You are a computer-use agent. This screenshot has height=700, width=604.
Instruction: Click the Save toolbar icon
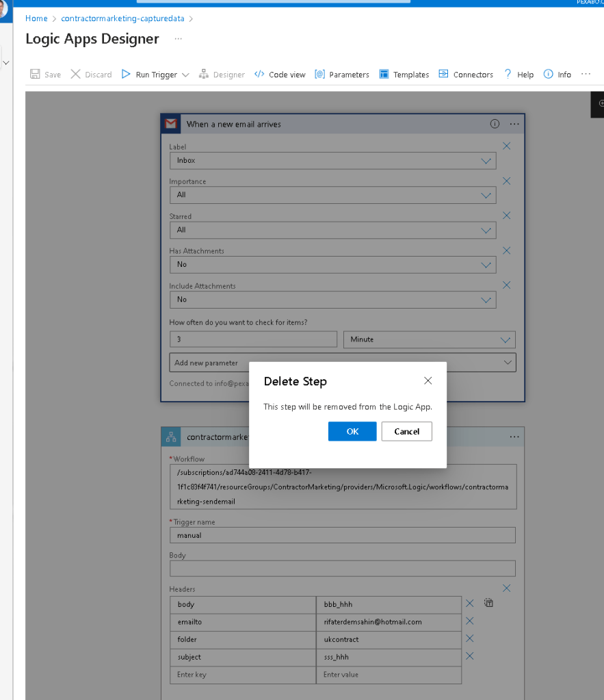35,74
